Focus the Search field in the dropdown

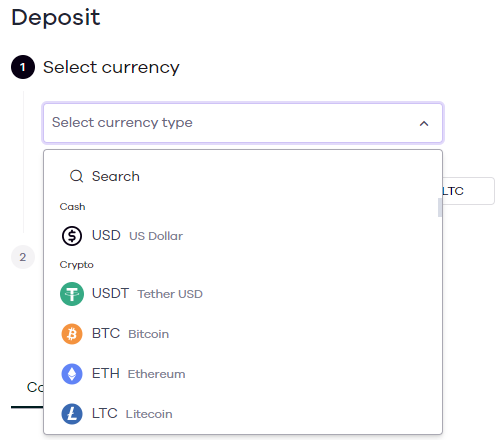[243, 176]
